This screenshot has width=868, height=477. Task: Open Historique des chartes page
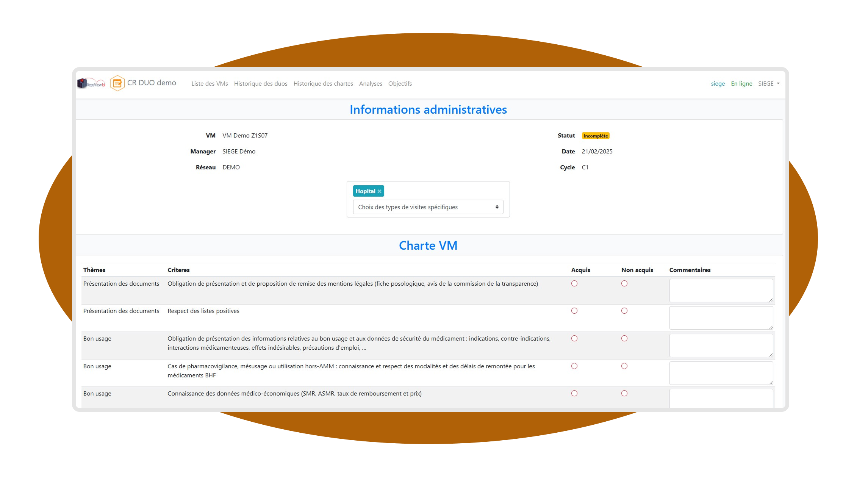click(323, 84)
